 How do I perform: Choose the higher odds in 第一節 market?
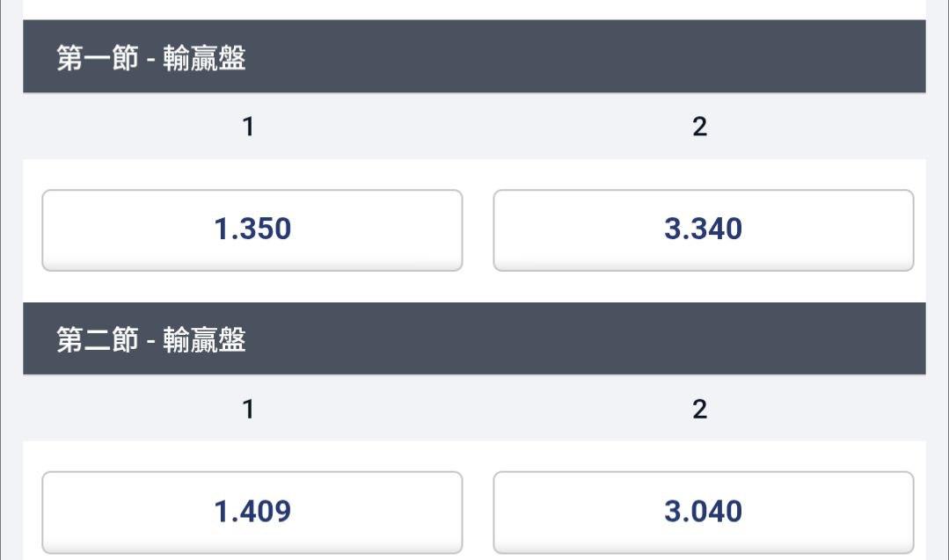click(x=703, y=229)
